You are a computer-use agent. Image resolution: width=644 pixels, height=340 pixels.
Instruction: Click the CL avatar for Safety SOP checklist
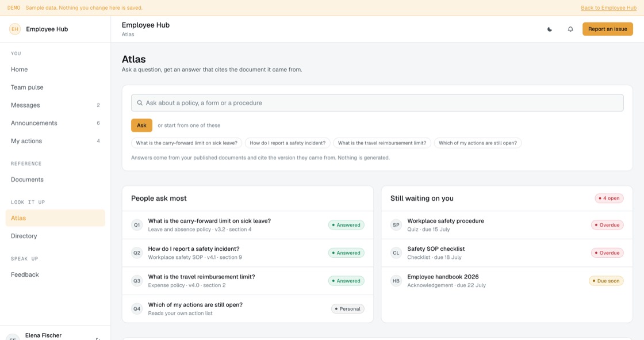click(x=396, y=253)
